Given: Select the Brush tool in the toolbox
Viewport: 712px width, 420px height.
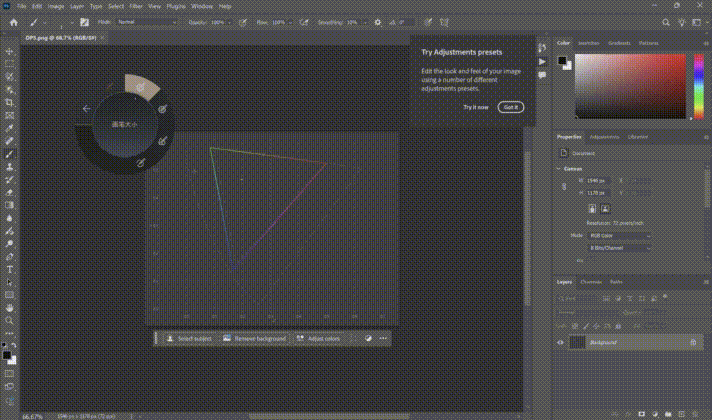Looking at the screenshot, I should [x=9, y=154].
